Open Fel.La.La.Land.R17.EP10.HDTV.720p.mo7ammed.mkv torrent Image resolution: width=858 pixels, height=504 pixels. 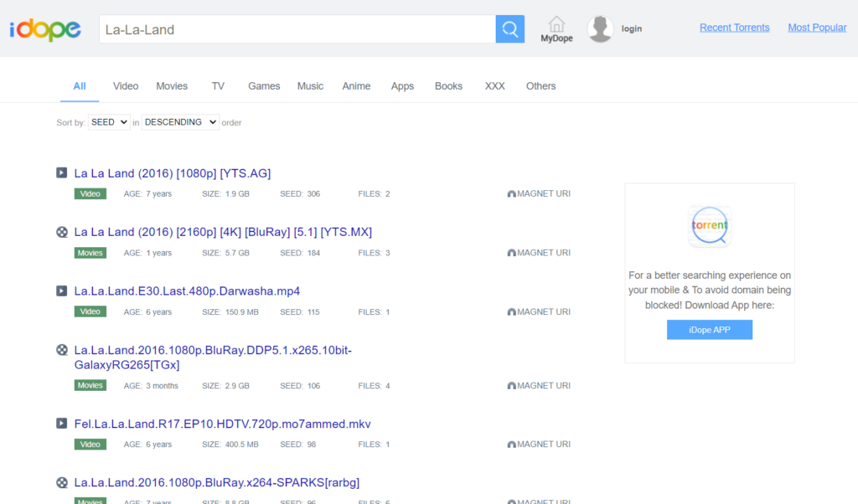(x=222, y=424)
